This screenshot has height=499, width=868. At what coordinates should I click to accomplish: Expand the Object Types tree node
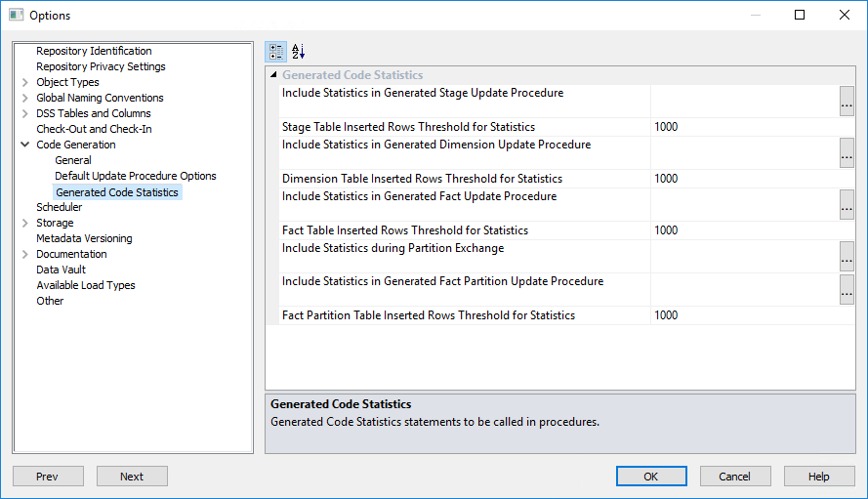tap(24, 82)
